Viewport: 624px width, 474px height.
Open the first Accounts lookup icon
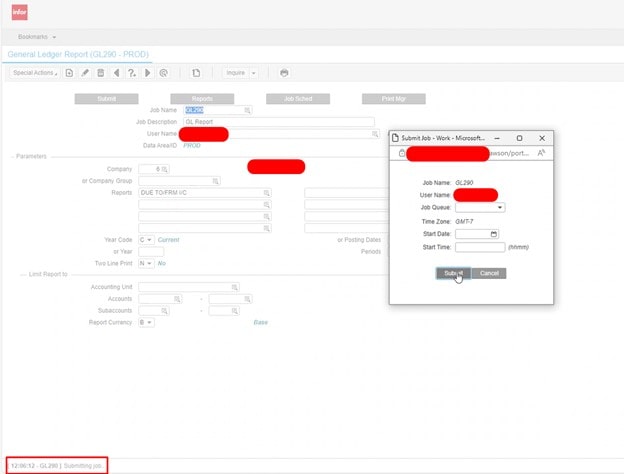point(177,299)
